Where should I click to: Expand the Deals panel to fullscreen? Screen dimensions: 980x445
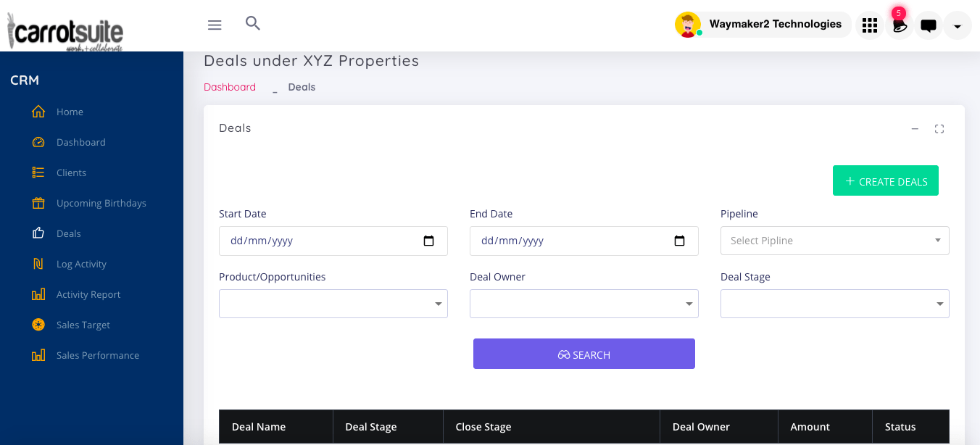[x=939, y=128]
